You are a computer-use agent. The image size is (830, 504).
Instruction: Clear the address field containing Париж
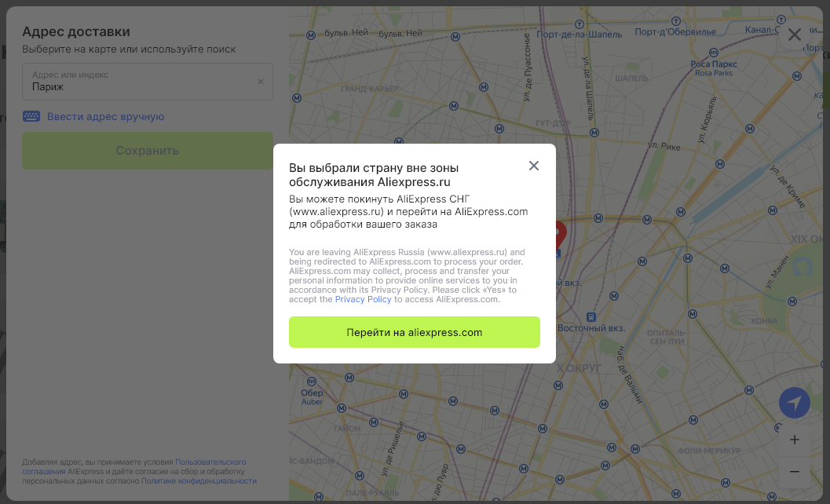[x=261, y=82]
